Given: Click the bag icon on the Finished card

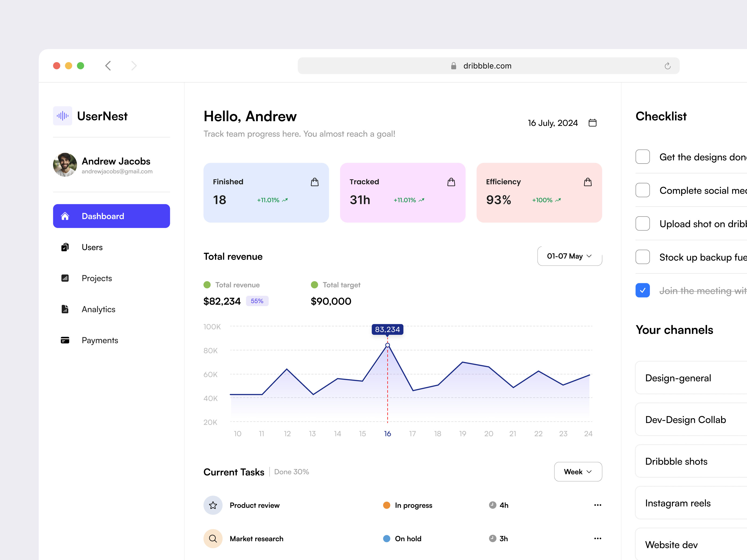Looking at the screenshot, I should click(314, 182).
